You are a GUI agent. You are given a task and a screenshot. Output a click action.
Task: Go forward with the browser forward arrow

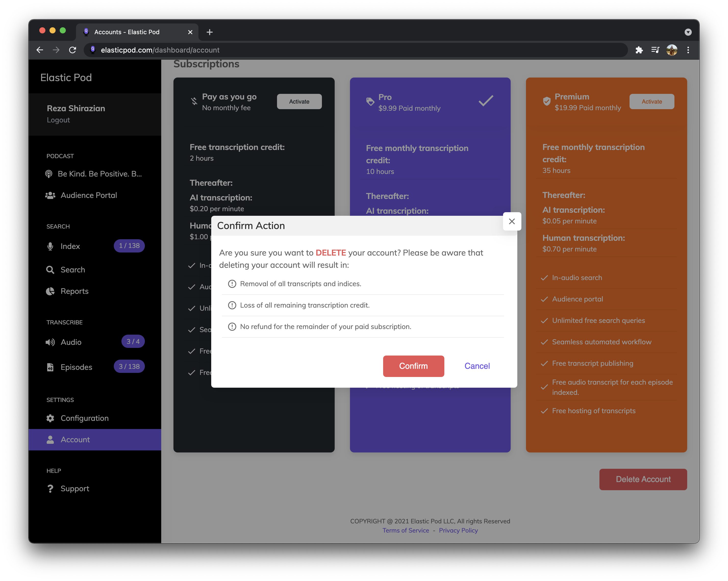[56, 50]
